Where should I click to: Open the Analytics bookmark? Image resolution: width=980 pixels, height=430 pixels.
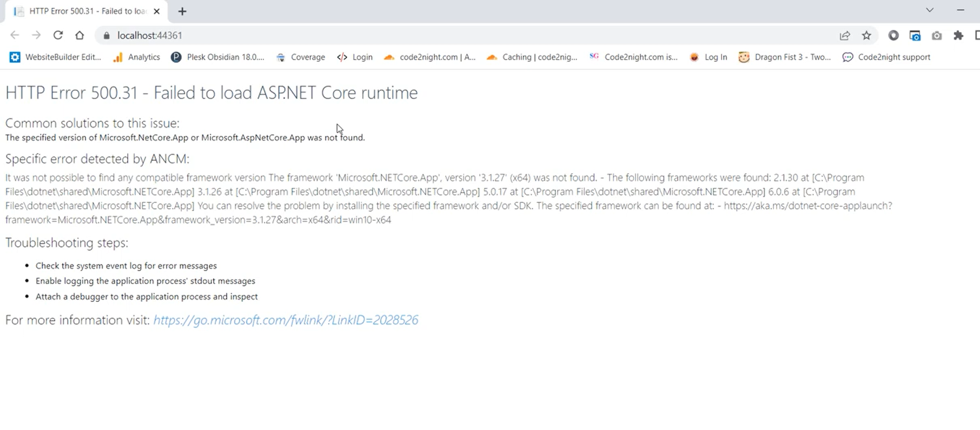click(136, 57)
